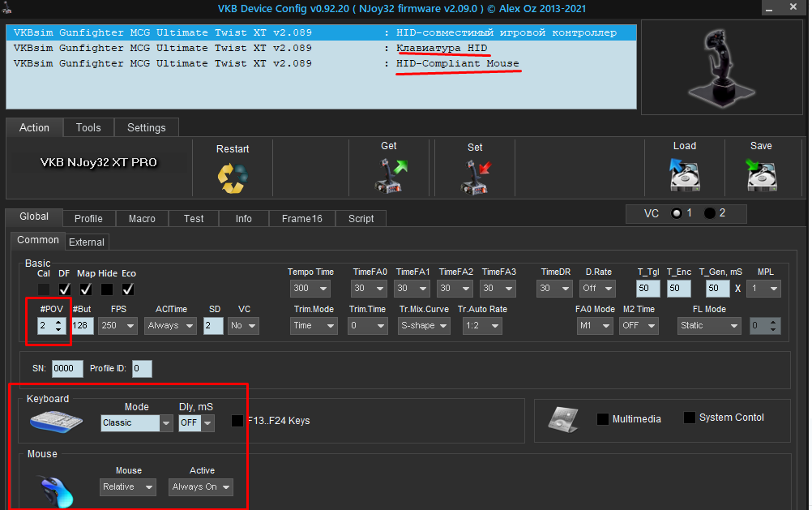The width and height of the screenshot is (812, 510).
Task: Open the D.Rate dropdown
Action: (597, 288)
